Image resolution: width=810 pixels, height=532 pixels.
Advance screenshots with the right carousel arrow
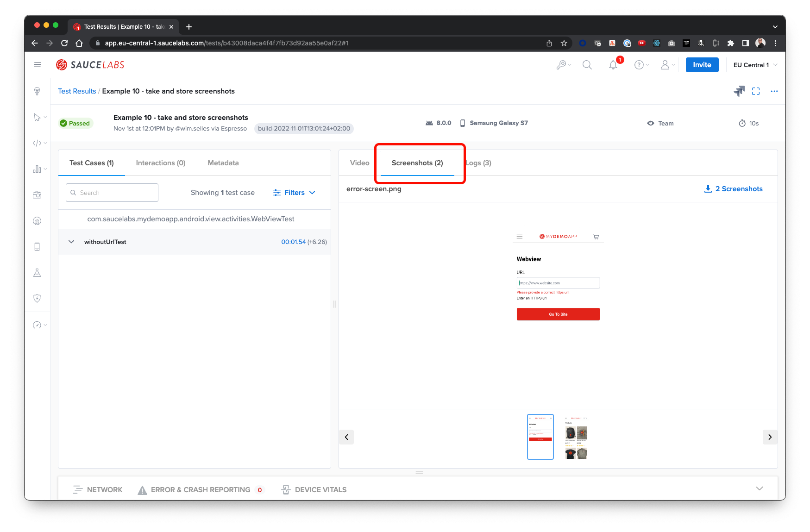[770, 437]
